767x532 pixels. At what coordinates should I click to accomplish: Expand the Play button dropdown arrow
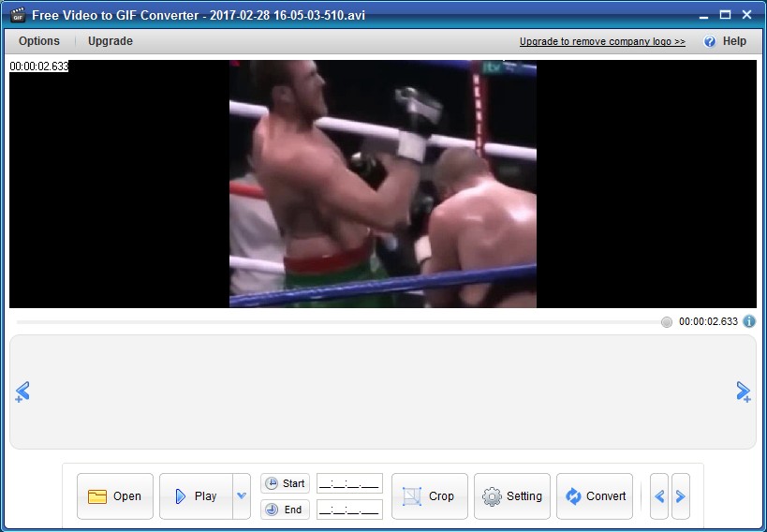[242, 495]
